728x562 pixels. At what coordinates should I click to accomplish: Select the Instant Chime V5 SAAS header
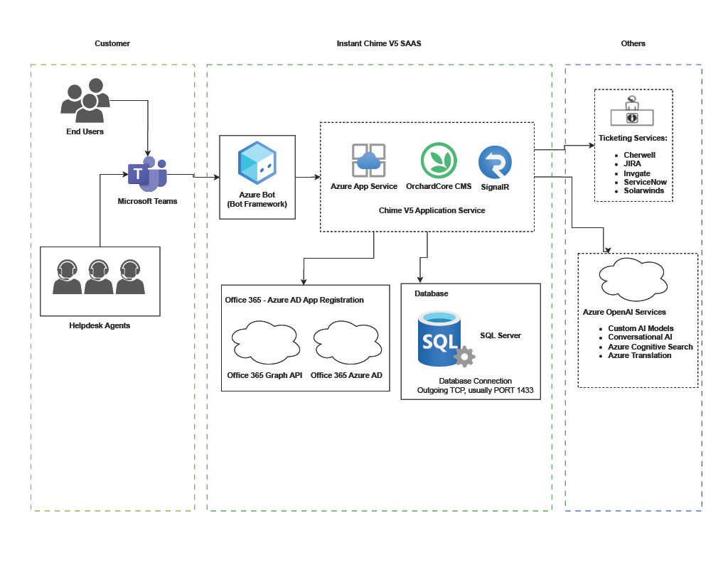[379, 43]
